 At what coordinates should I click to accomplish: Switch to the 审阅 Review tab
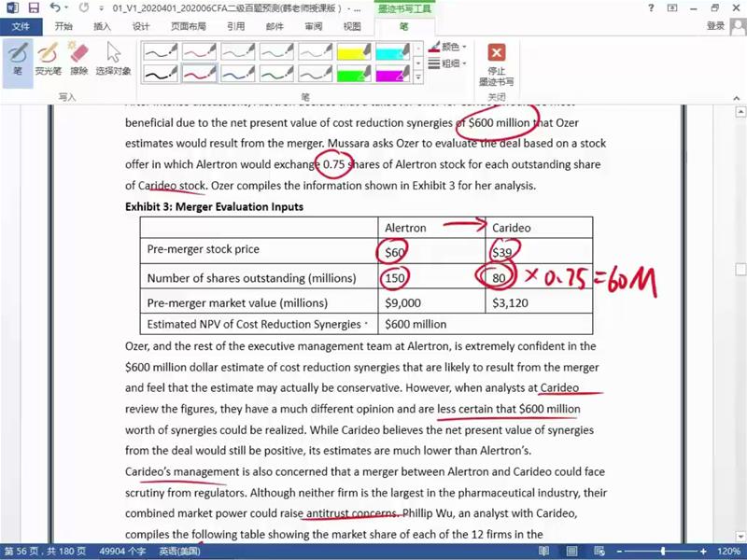pyautogui.click(x=314, y=26)
